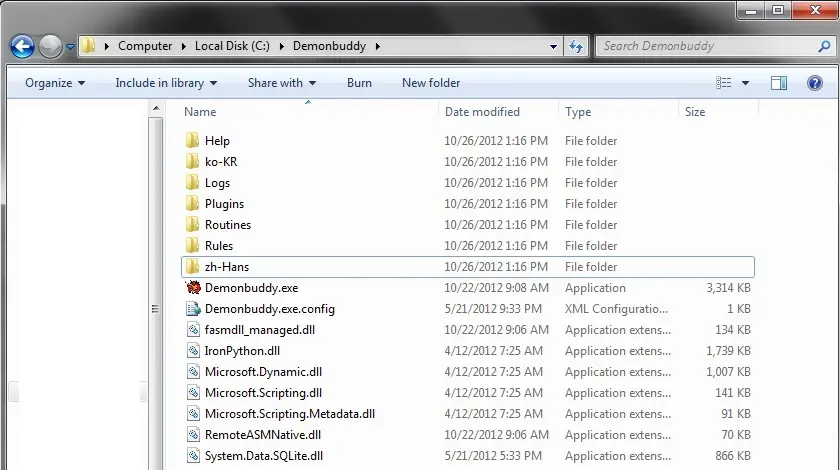Open the recent pages dropdown arrow
Image resolution: width=840 pixels, height=470 pixels.
pos(70,47)
